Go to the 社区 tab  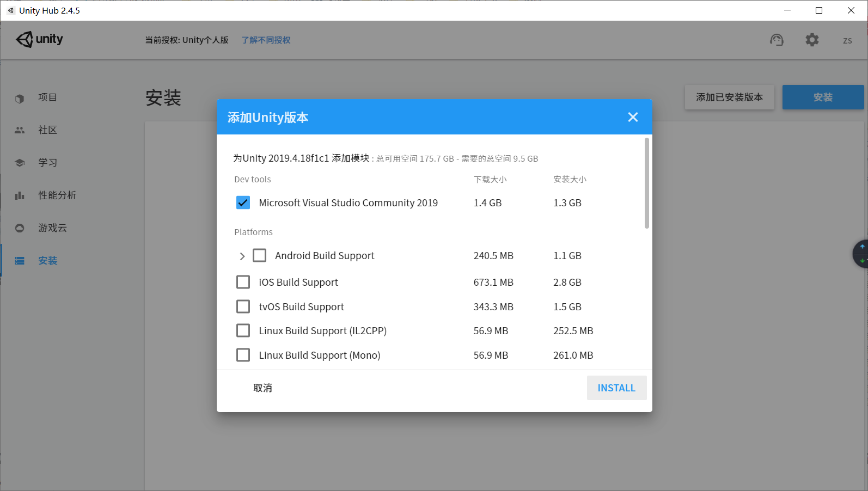tap(48, 130)
